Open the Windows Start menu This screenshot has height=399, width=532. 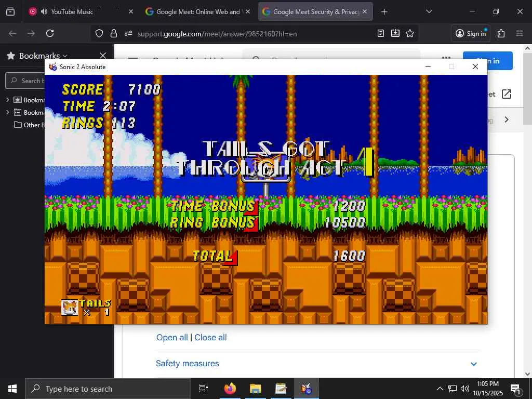pyautogui.click(x=12, y=389)
